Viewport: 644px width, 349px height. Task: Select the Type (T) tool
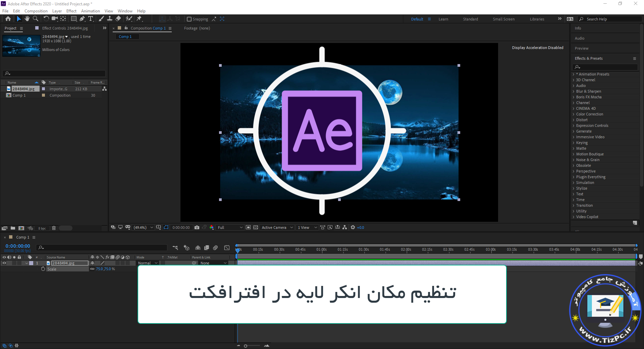coord(91,19)
